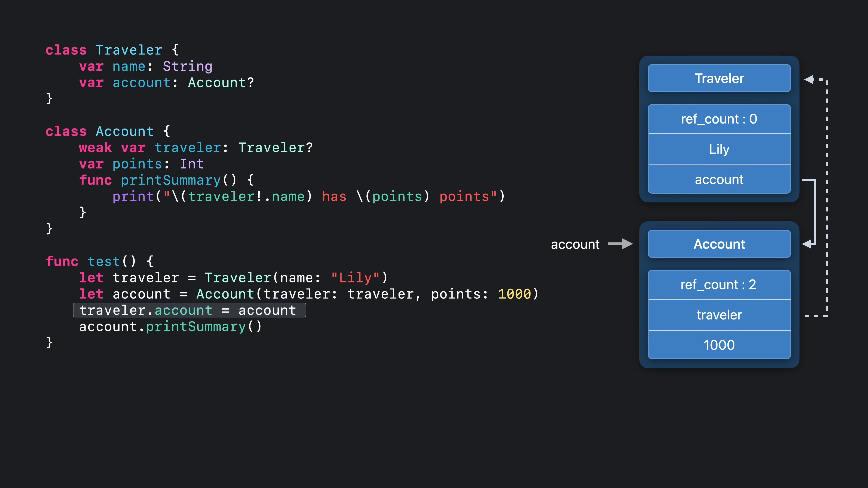Click the yellow 1000 number literal

tap(514, 294)
